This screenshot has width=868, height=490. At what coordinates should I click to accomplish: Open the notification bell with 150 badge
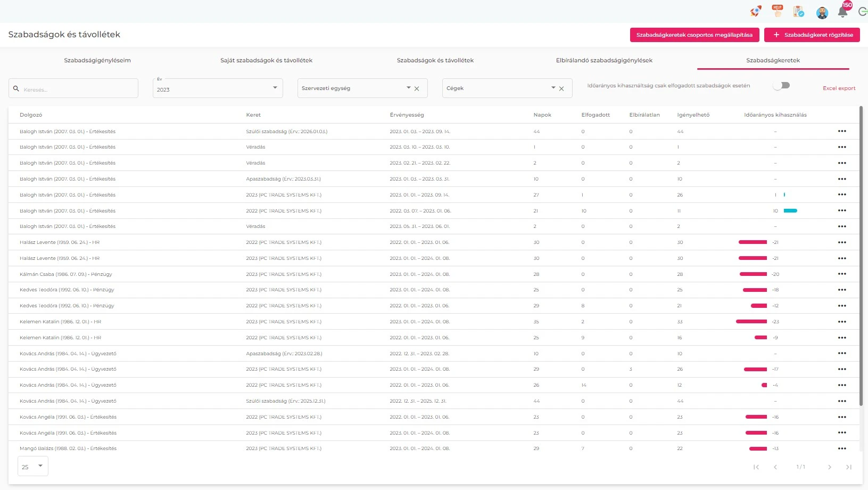pos(842,12)
